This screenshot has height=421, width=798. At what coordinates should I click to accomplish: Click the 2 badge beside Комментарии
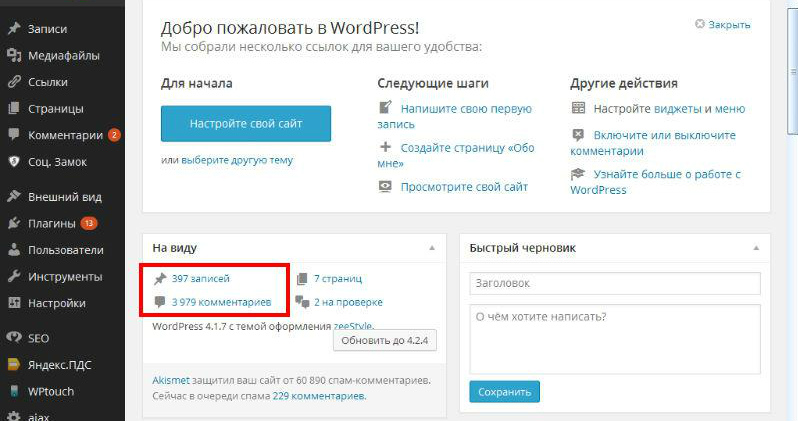click(114, 135)
